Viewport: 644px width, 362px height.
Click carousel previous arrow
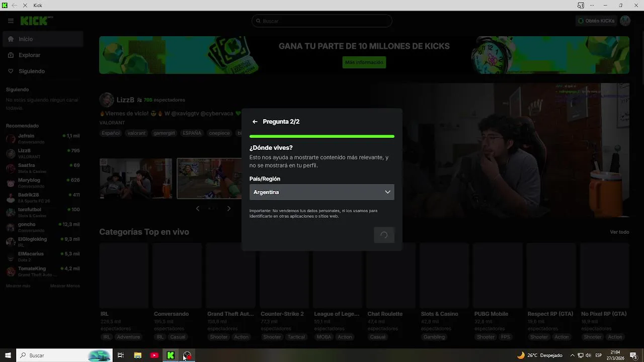tap(198, 208)
